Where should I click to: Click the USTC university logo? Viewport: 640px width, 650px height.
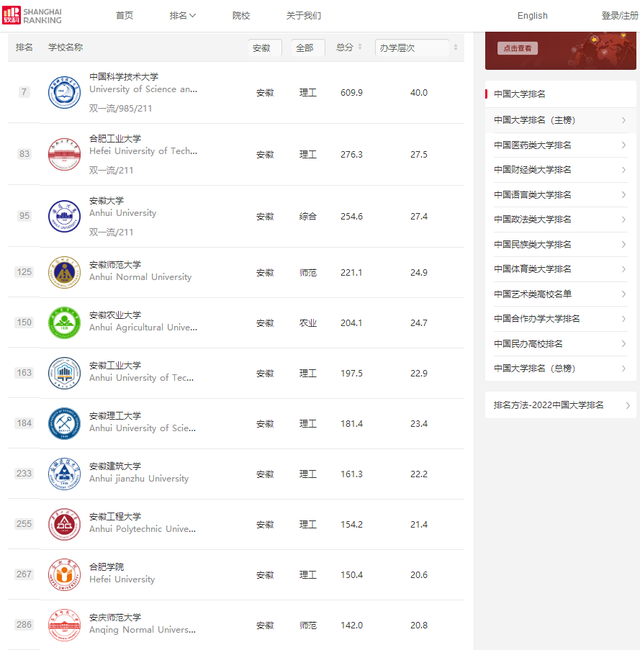coord(64,92)
